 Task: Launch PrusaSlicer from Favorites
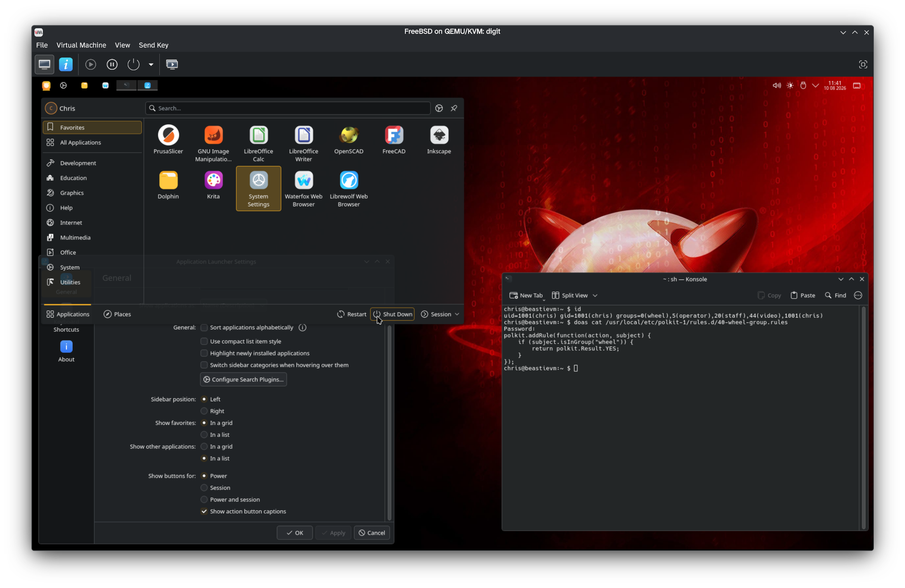168,140
